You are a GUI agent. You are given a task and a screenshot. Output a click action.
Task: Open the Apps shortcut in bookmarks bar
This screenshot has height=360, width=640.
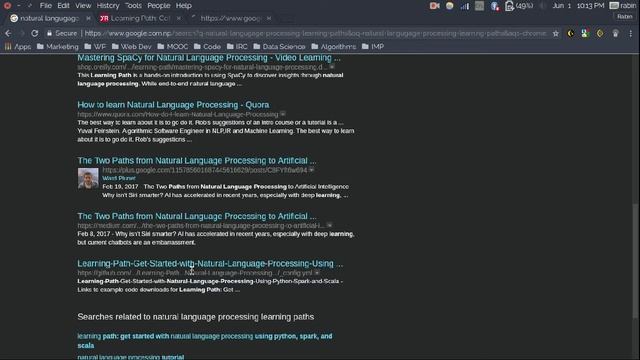pos(18,47)
